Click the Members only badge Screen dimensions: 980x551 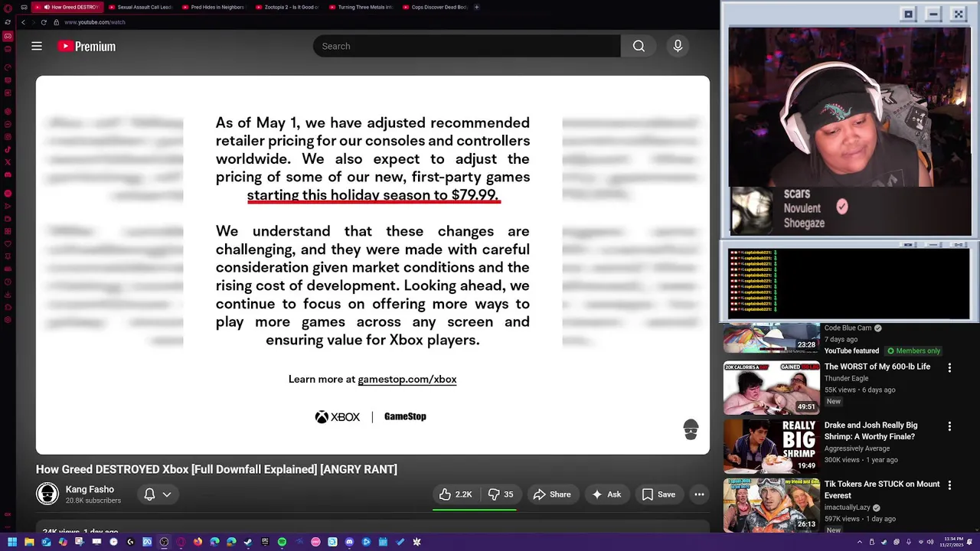pos(913,350)
